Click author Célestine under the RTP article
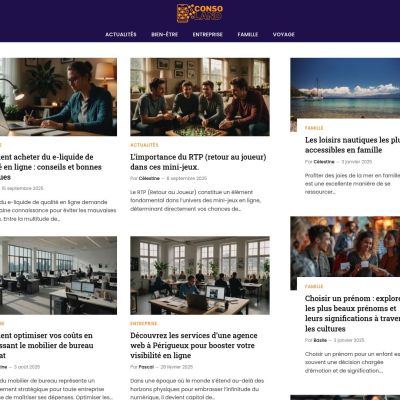Viewport: 400px width, 400px height. tap(149, 178)
